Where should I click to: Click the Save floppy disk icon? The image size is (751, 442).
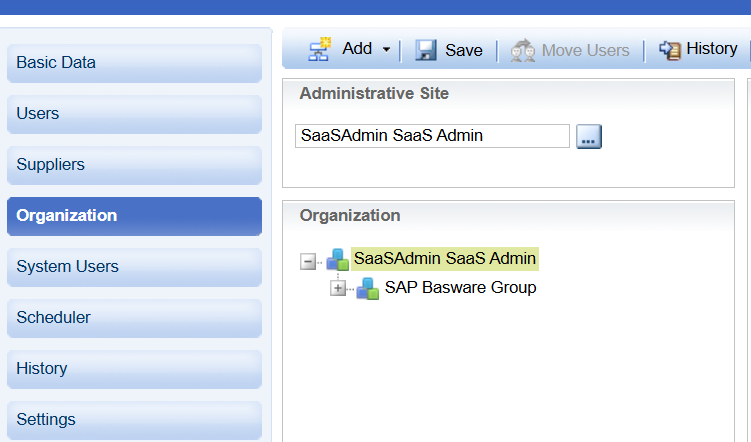tap(426, 50)
